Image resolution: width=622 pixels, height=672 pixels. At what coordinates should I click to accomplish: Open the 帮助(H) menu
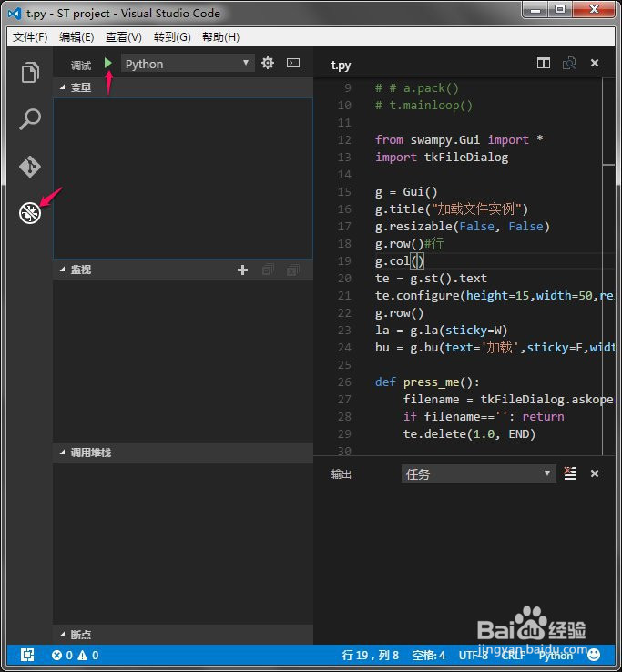coord(220,37)
